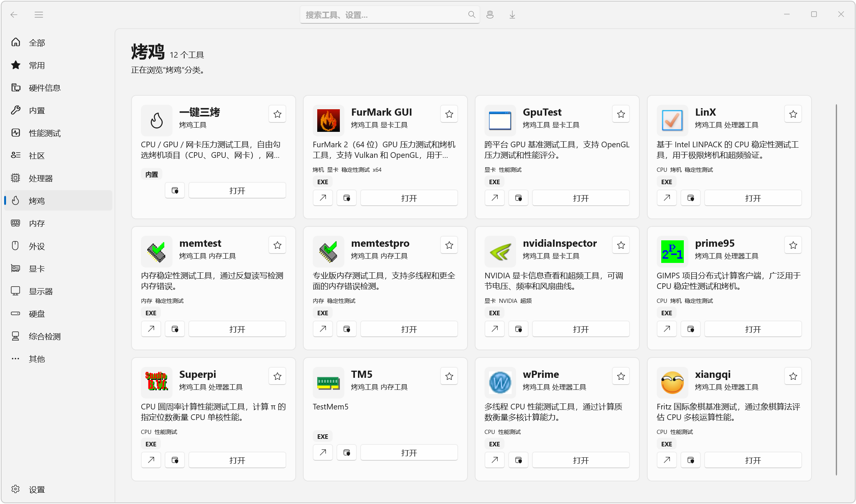Click 打开 on the FurMark GUI card

(409, 198)
